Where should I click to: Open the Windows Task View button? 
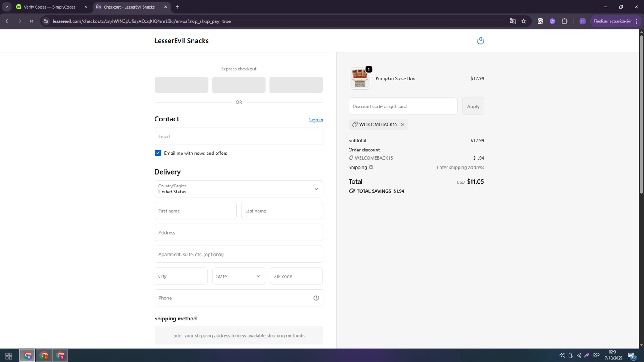9,356
